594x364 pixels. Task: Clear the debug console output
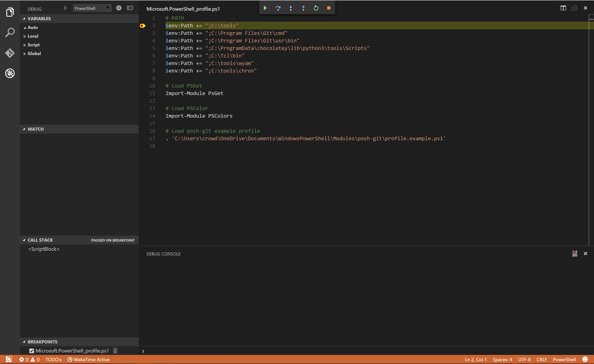575,253
